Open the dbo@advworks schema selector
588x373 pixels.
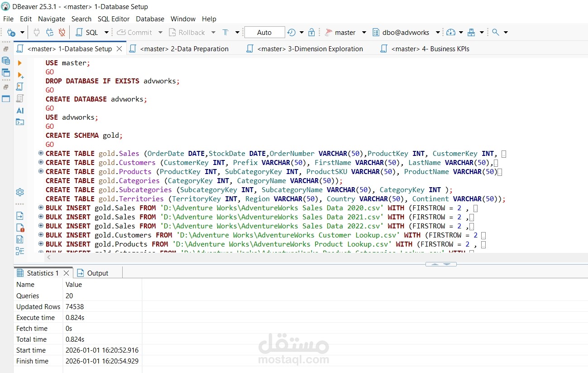(406, 32)
